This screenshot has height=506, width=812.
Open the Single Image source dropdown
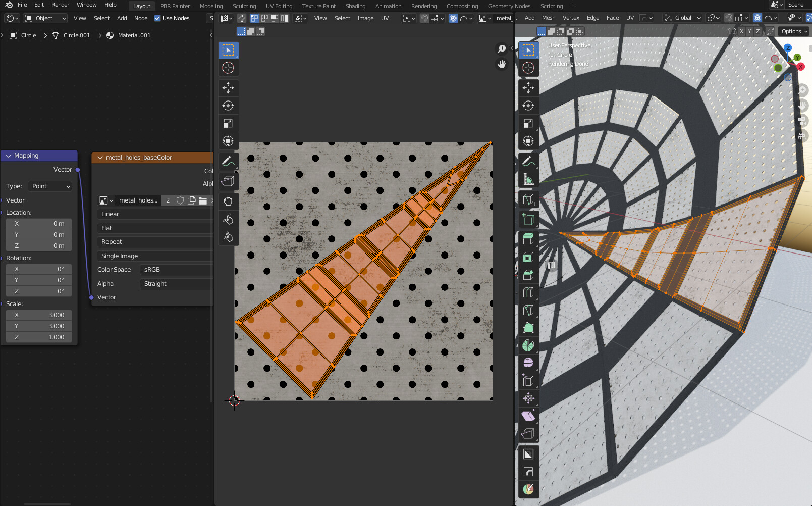click(x=154, y=256)
